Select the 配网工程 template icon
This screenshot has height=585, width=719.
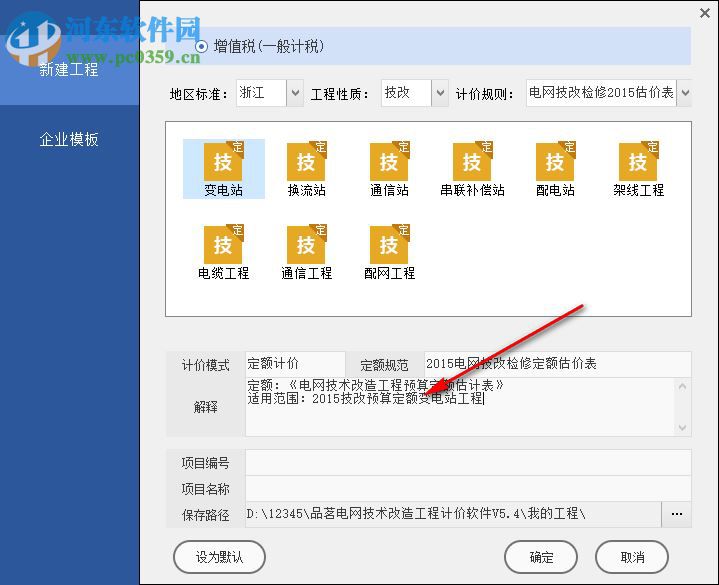(x=389, y=252)
